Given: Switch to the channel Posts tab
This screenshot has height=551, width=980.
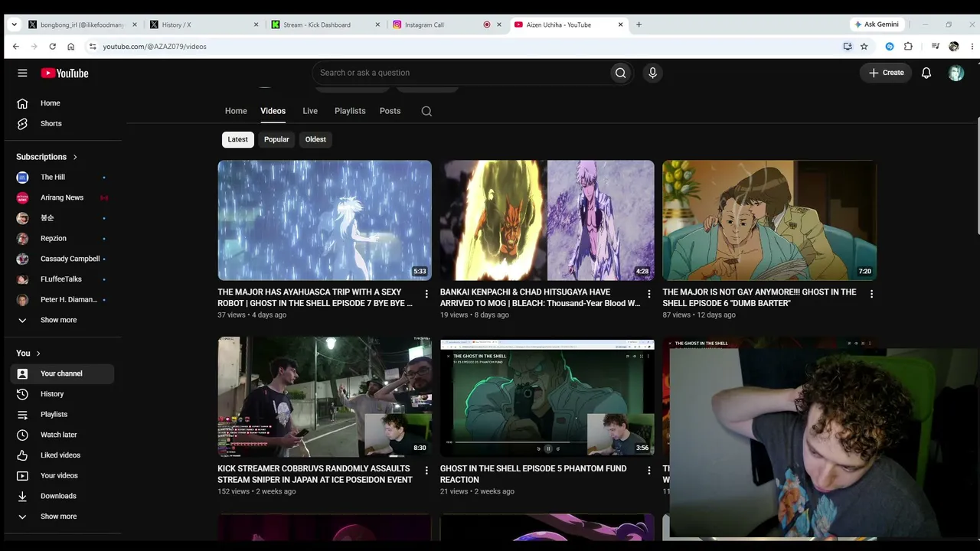Looking at the screenshot, I should pyautogui.click(x=390, y=111).
